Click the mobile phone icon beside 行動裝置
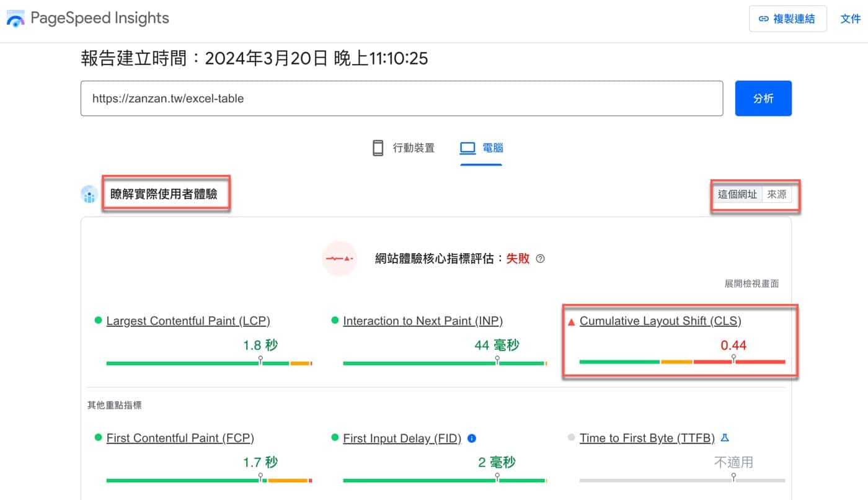 click(378, 148)
